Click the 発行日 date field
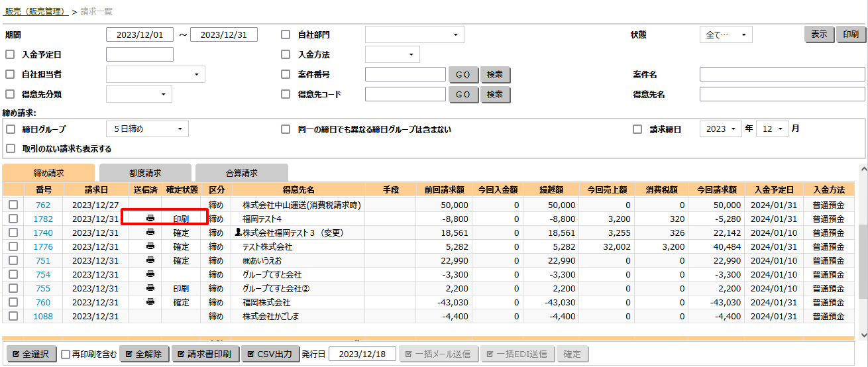This screenshot has height=367, width=868. [x=362, y=354]
